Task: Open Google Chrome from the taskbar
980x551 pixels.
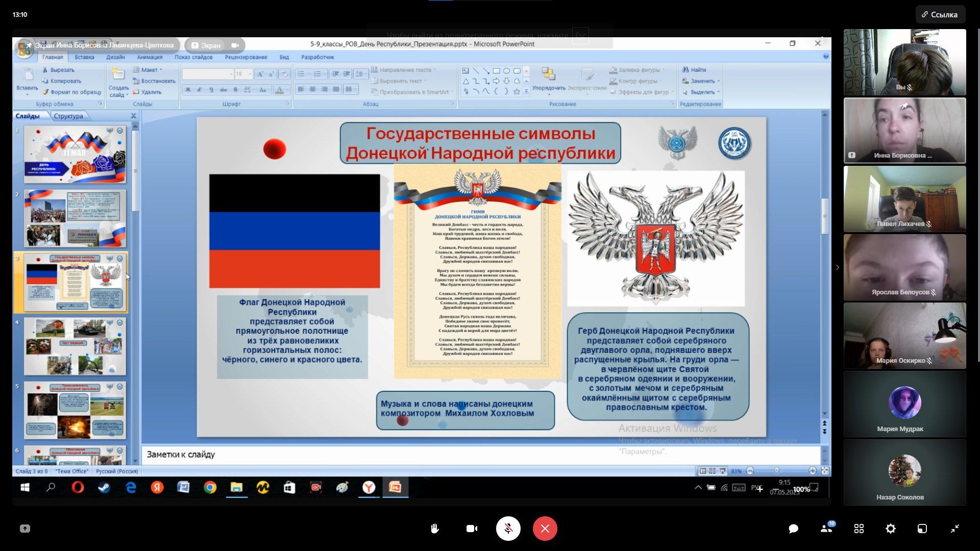Action: click(210, 488)
